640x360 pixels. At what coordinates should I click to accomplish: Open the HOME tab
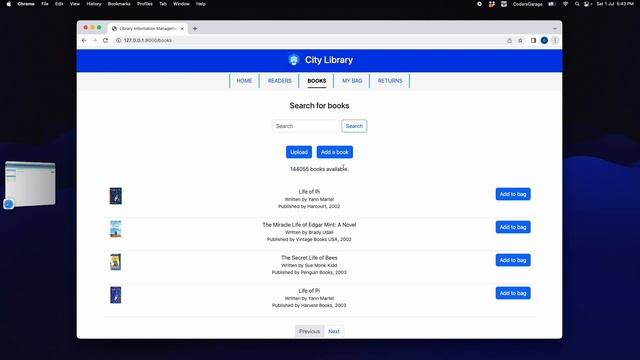(x=244, y=81)
